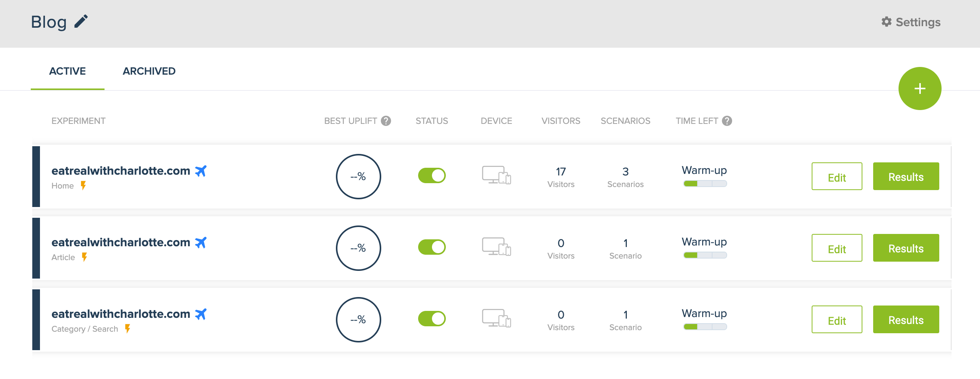Click the lightning bolt icon next to Home

coord(83,185)
